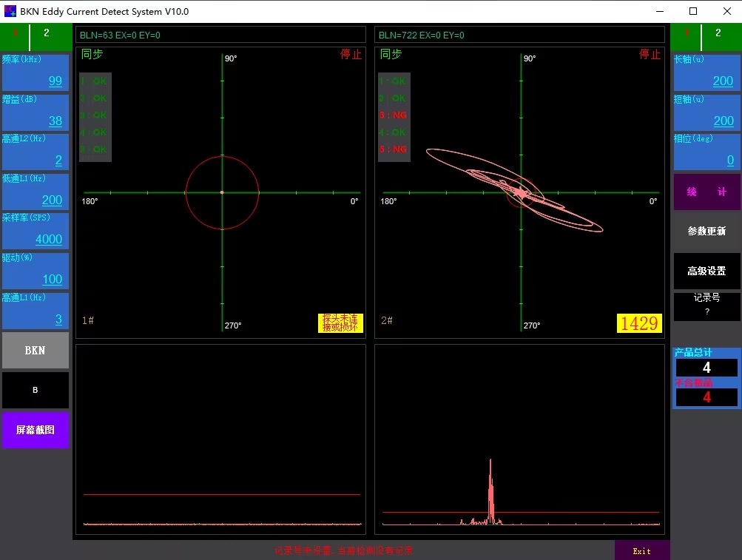Toggle 同步 in the channel 1 chart
Screen dimensions: 742x560
92,55
